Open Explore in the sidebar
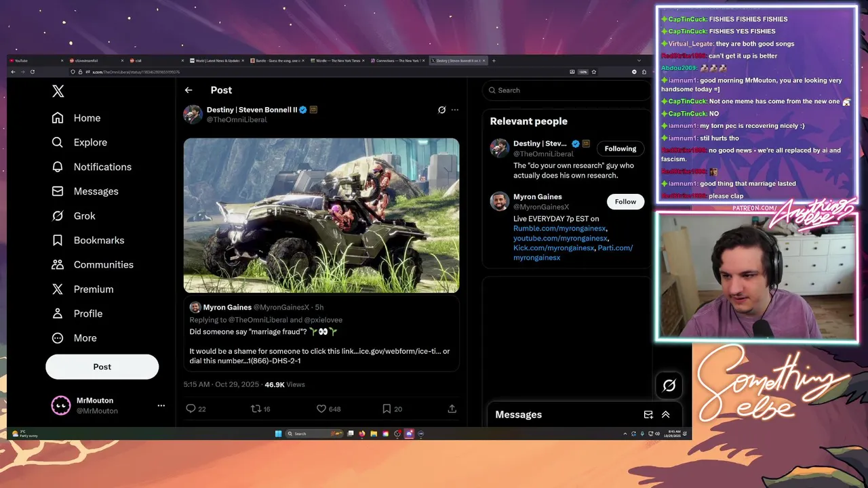The width and height of the screenshot is (868, 488). pyautogui.click(x=79, y=142)
